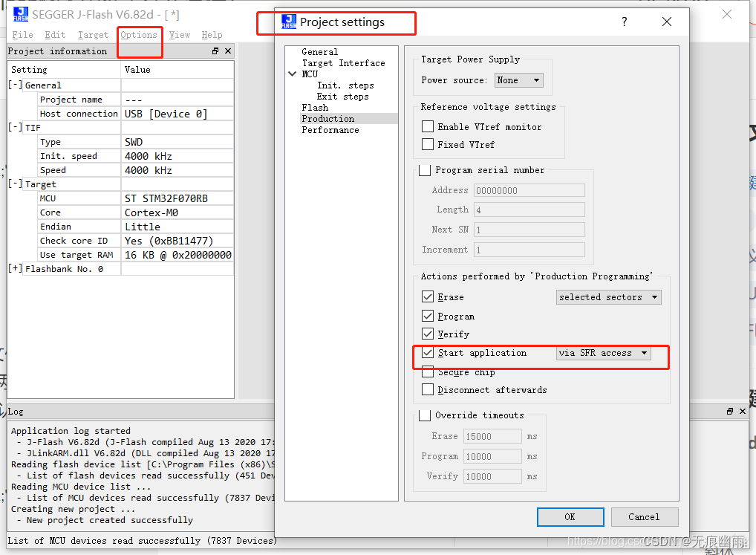
Task: Select Flash settings page
Action: pos(315,108)
